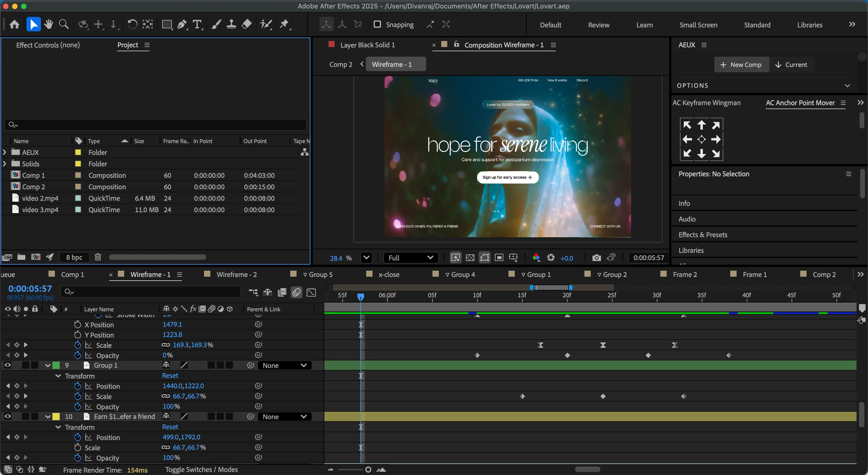
Task: Toggle Scale stopwatch under Group 1
Action: [77, 396]
